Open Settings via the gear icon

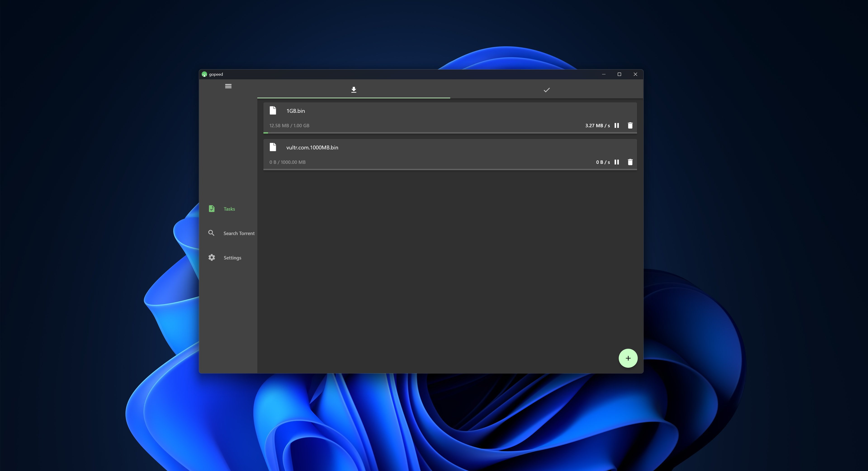coord(212,257)
